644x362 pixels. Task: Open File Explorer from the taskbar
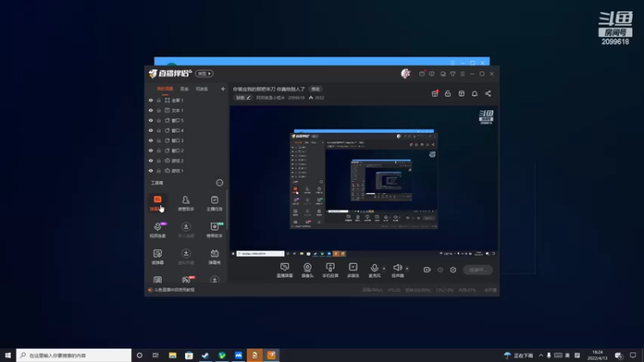172,355
